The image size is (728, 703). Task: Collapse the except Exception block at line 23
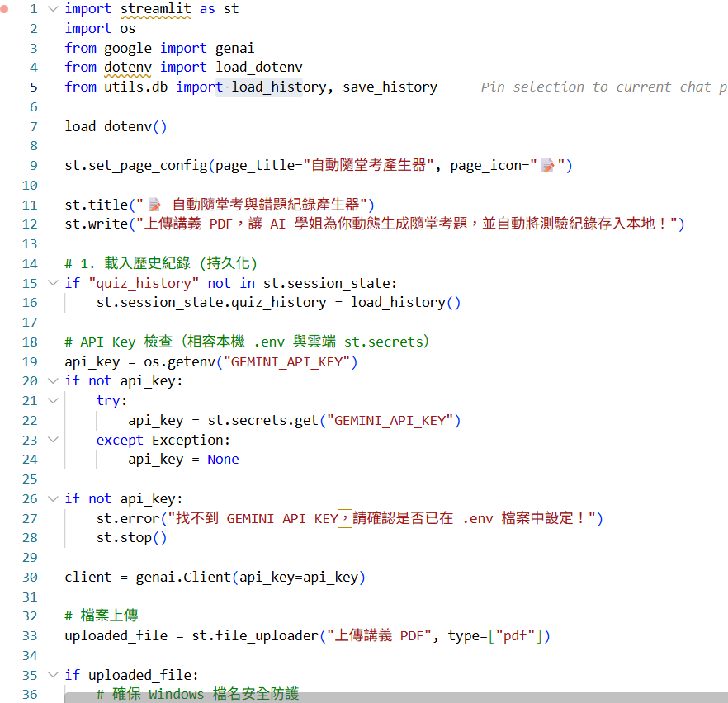54,440
